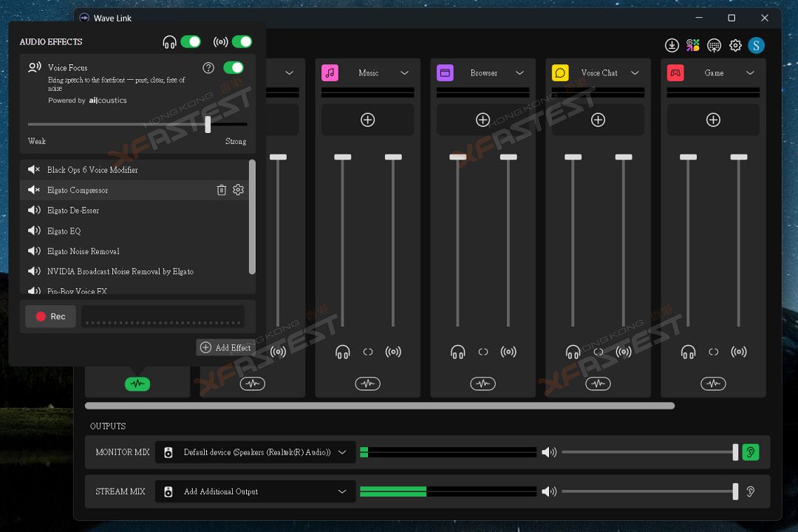798x532 pixels.
Task: Link Music channel monitor and stream faders
Action: (x=368, y=352)
